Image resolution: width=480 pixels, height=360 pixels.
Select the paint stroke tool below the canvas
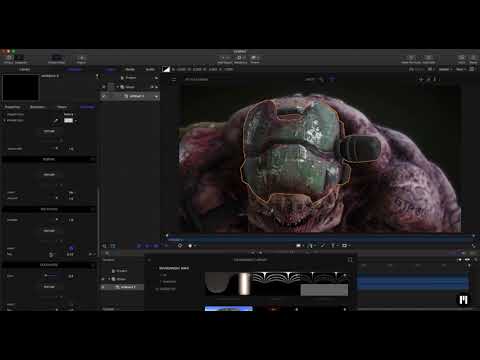click(x=322, y=246)
